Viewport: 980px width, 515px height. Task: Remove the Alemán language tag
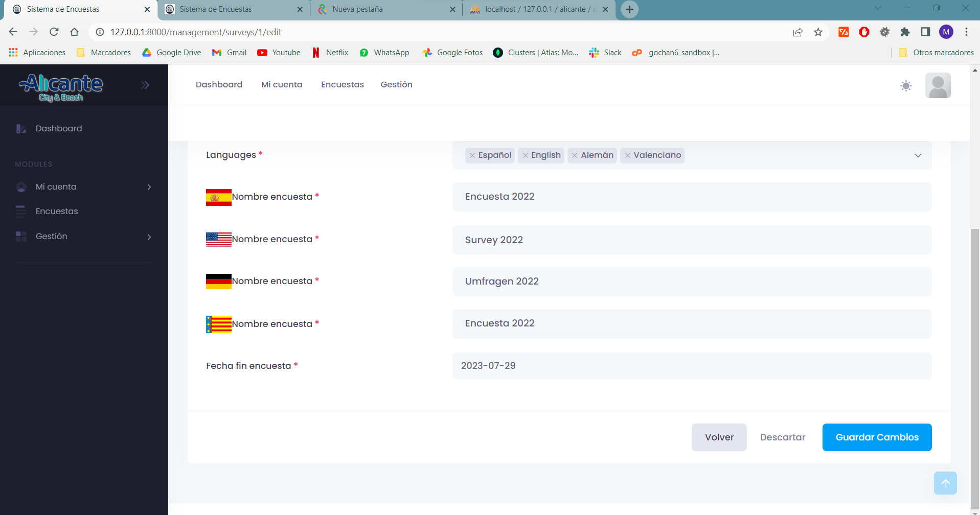pyautogui.click(x=575, y=155)
